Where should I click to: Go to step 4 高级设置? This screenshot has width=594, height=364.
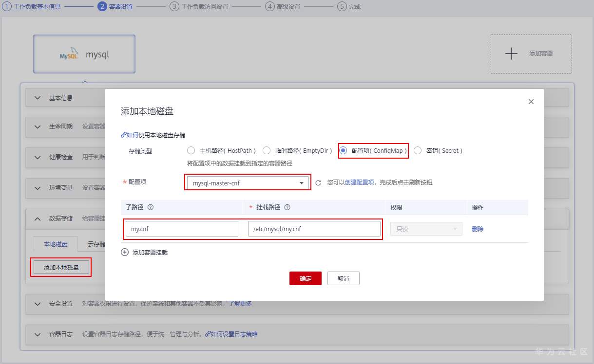tap(283, 7)
